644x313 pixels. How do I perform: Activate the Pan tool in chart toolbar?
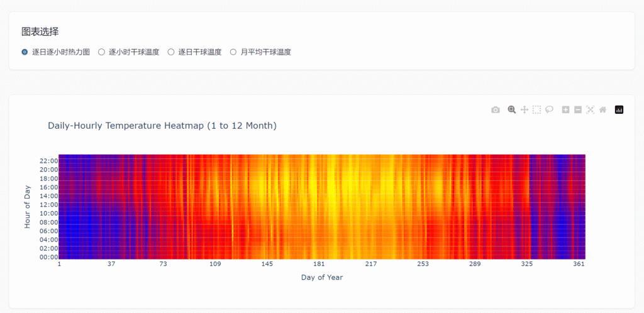coord(525,110)
